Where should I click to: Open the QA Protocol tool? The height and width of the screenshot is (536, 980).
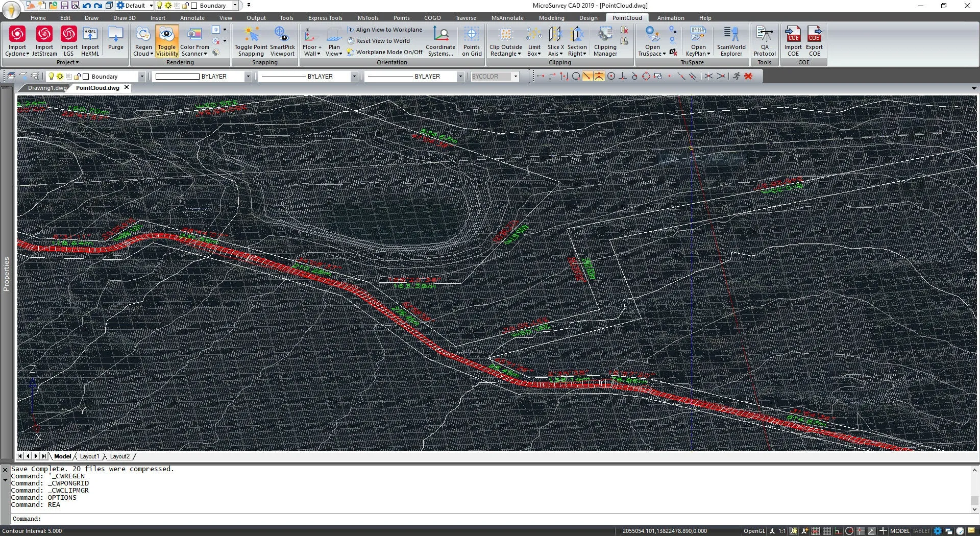point(764,41)
